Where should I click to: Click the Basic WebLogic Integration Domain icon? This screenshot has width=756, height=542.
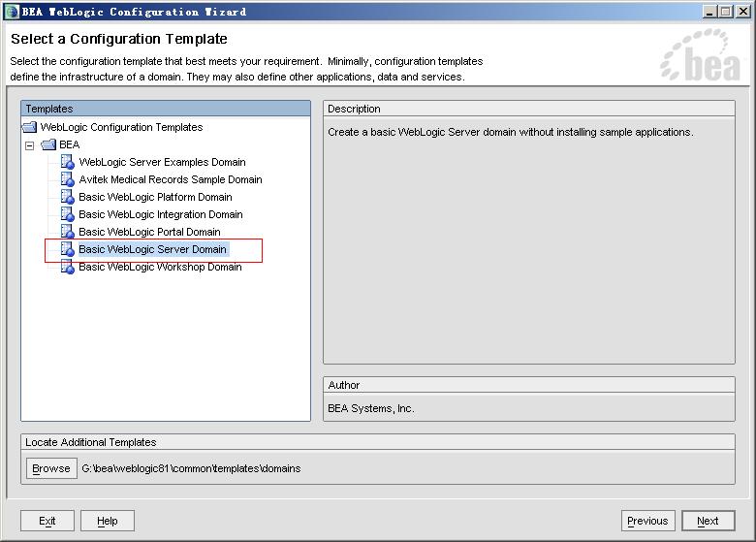click(68, 213)
